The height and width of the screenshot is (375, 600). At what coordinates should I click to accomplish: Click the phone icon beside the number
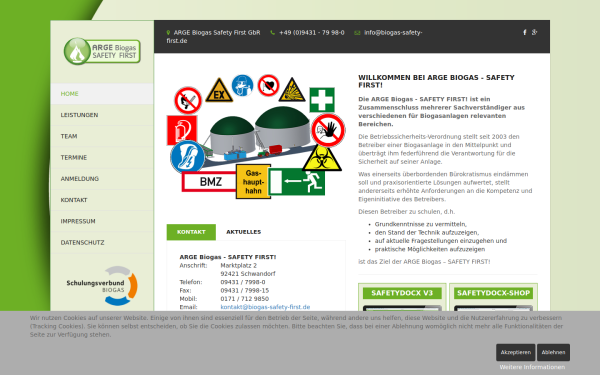point(272,33)
